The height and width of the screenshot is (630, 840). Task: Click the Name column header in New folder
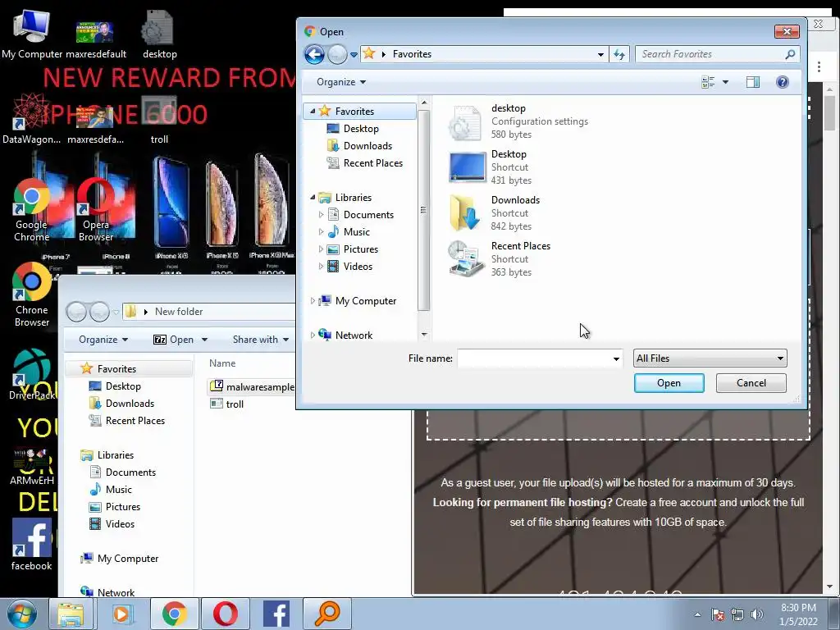coord(222,363)
